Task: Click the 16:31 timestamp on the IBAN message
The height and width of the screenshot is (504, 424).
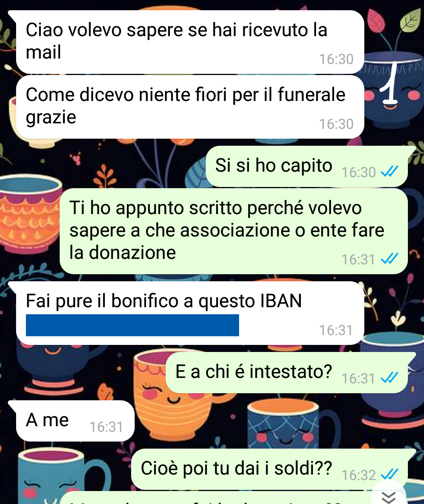Action: click(336, 330)
